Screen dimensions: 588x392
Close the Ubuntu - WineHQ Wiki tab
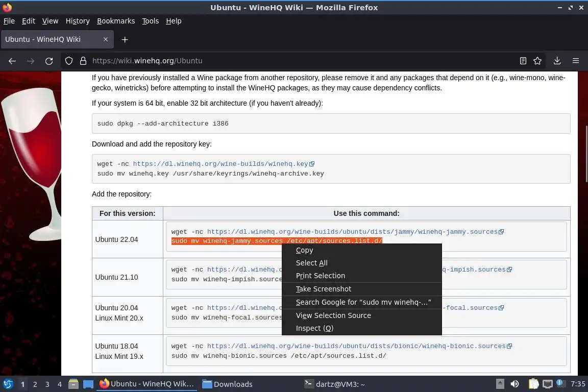pos(105,39)
